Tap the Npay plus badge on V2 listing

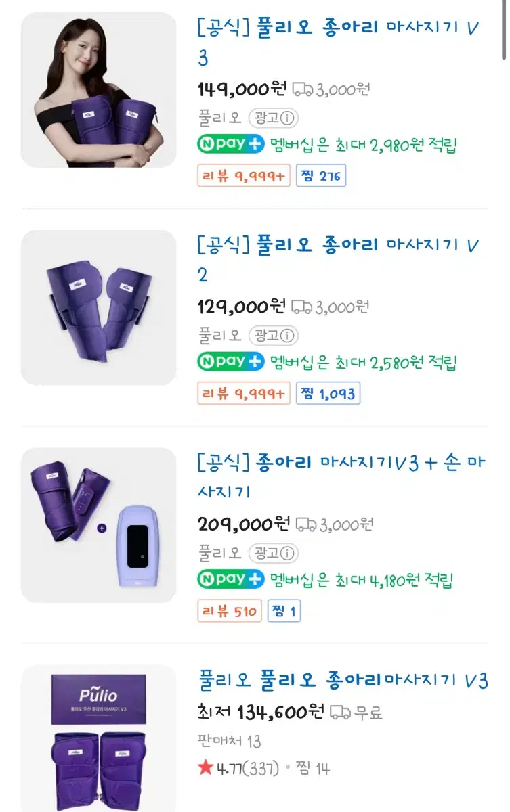pyautogui.click(x=230, y=362)
